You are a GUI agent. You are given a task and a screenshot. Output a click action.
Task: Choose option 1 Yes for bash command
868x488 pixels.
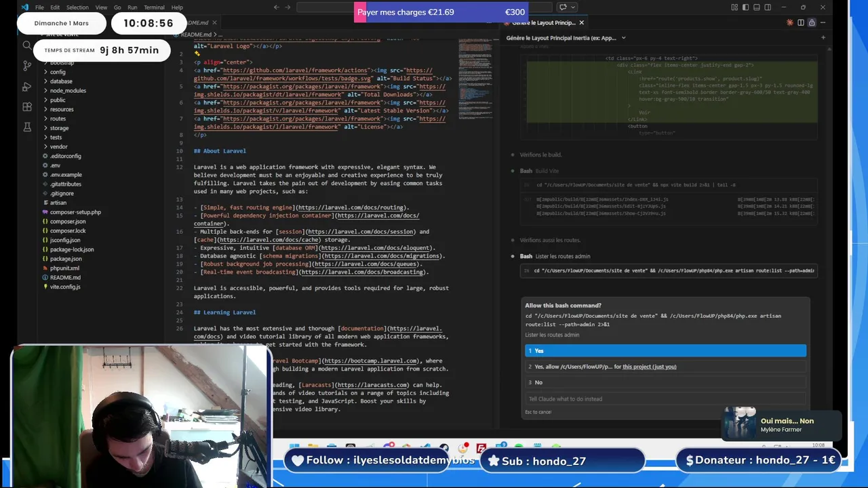click(665, 350)
